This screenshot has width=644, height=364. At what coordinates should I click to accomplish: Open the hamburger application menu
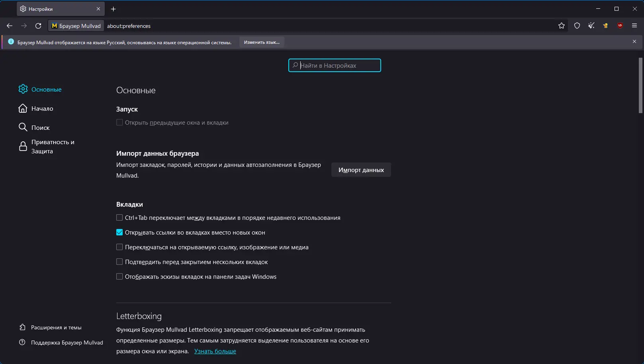634,26
